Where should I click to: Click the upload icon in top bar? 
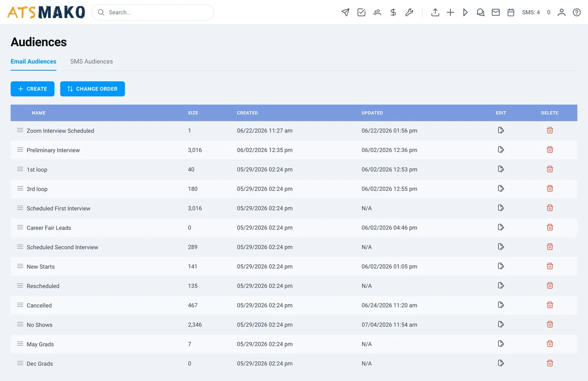435,12
